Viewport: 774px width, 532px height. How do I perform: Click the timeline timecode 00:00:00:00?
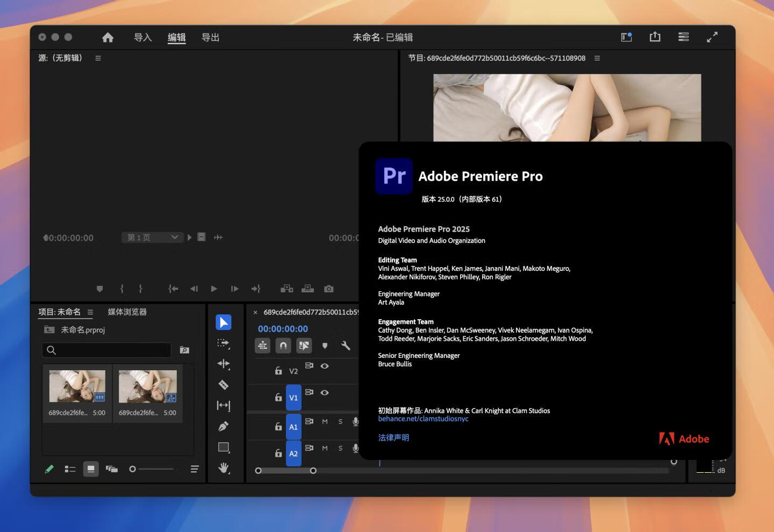(x=283, y=329)
